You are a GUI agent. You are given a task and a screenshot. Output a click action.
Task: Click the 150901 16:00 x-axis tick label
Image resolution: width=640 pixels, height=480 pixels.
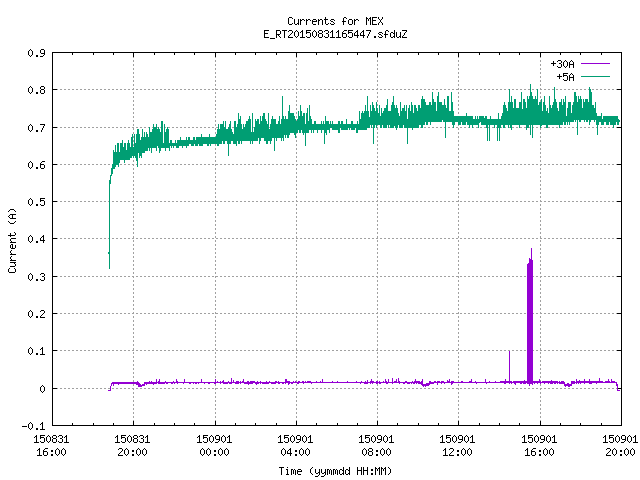click(x=539, y=446)
